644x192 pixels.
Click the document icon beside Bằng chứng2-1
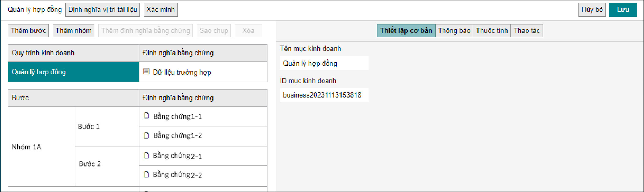[x=146, y=156]
